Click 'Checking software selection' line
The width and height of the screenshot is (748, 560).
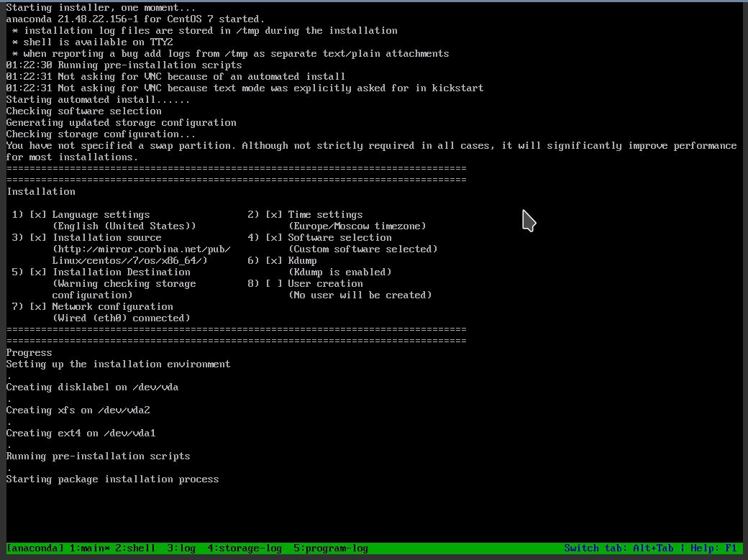[84, 111]
